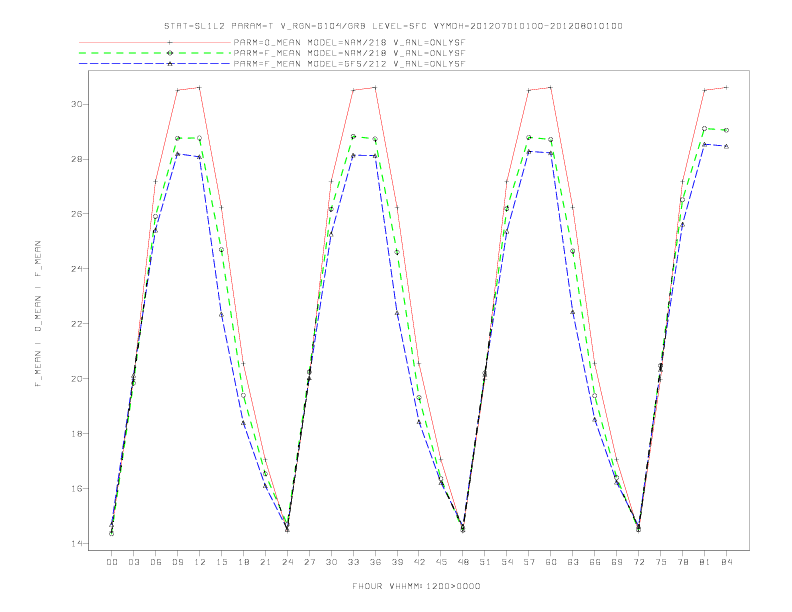Click y-axis tick value 16
Screen dimensions: 792x612
[x=77, y=489]
